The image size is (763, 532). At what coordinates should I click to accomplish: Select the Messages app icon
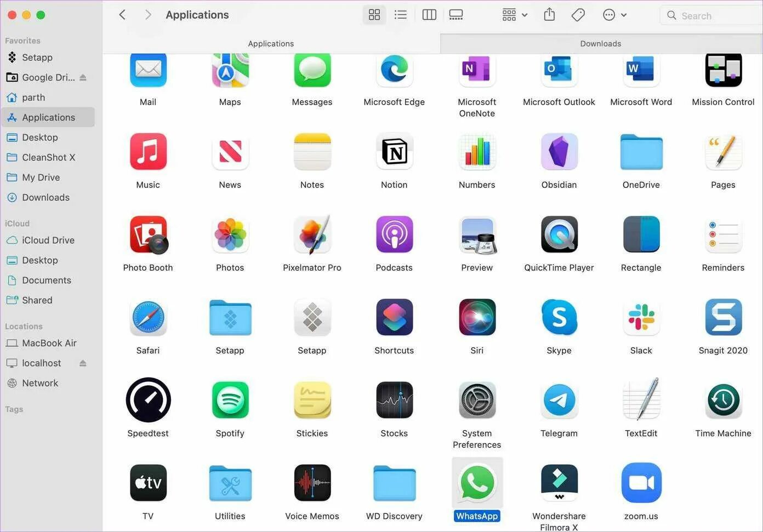coord(312,70)
